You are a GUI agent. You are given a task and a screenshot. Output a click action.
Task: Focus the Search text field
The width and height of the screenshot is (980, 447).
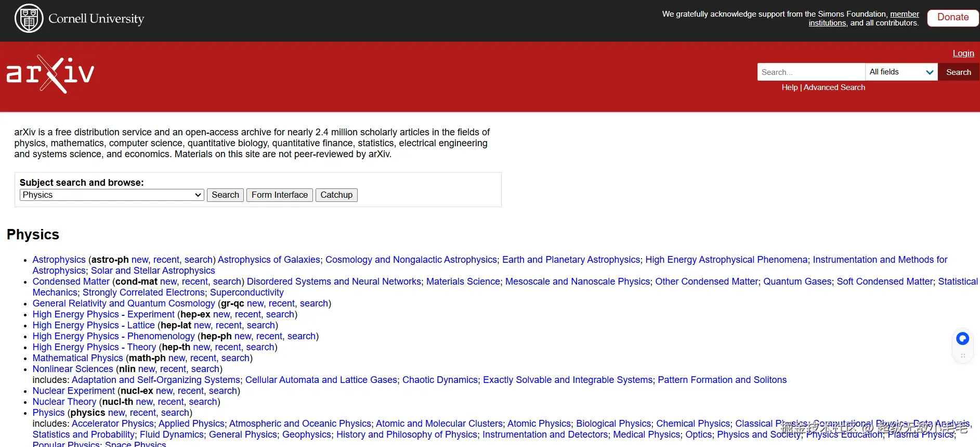pos(811,72)
